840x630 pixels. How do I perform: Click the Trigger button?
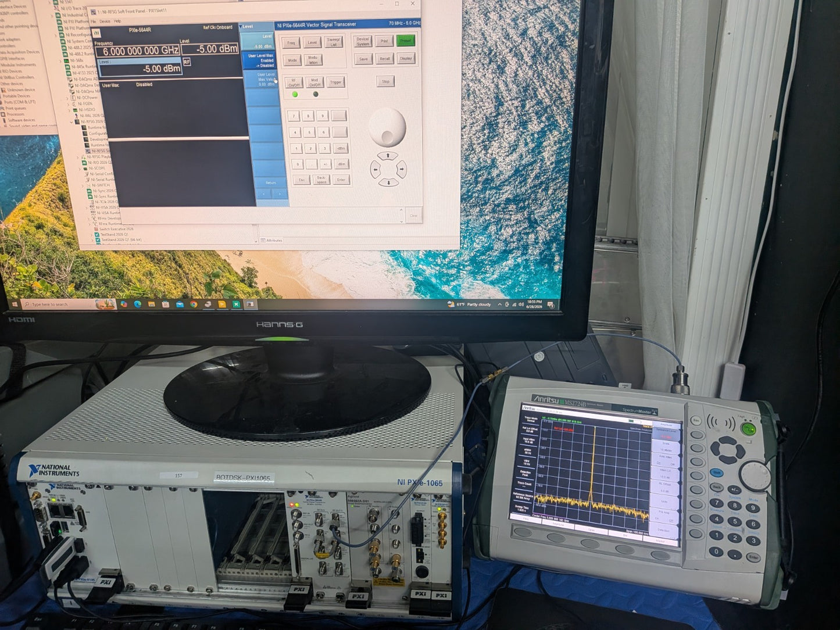pos(335,83)
